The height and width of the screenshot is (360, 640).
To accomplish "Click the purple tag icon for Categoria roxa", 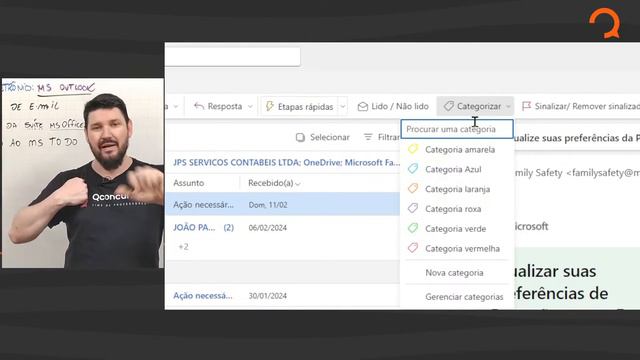I will pyautogui.click(x=413, y=208).
